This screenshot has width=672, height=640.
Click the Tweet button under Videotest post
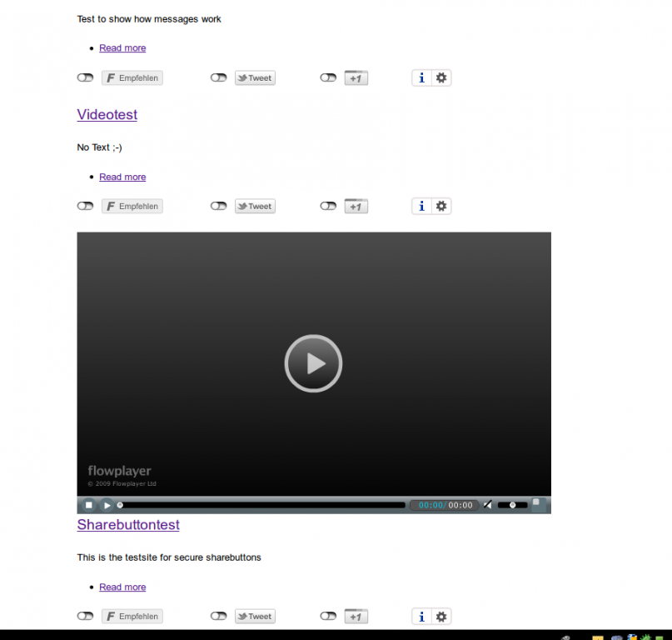[255, 206]
